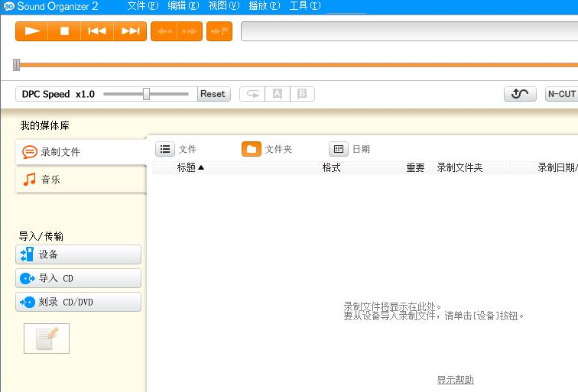This screenshot has height=392, width=578.
Task: Switch to 文件夹 folder view icon
Action: 252,149
